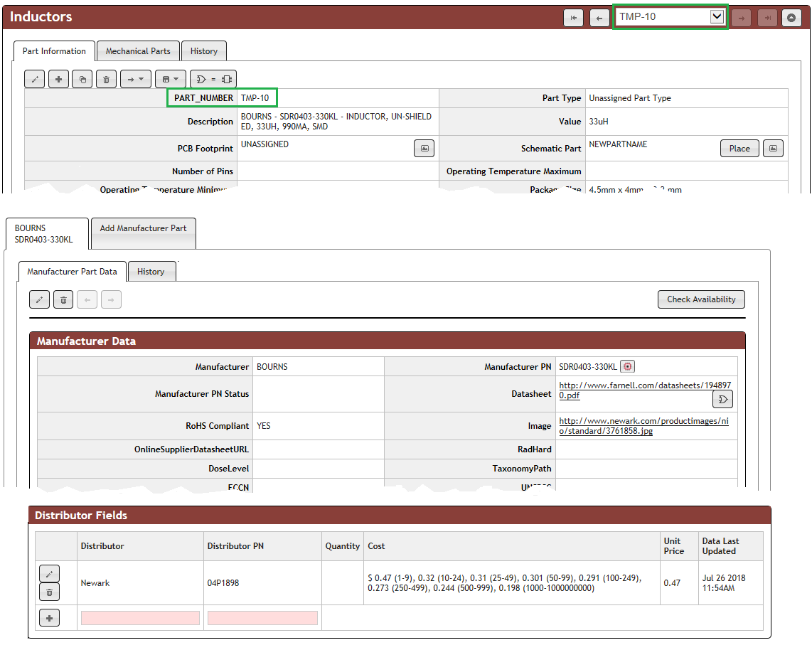Click the delete part trash icon
812x650 pixels.
point(106,79)
